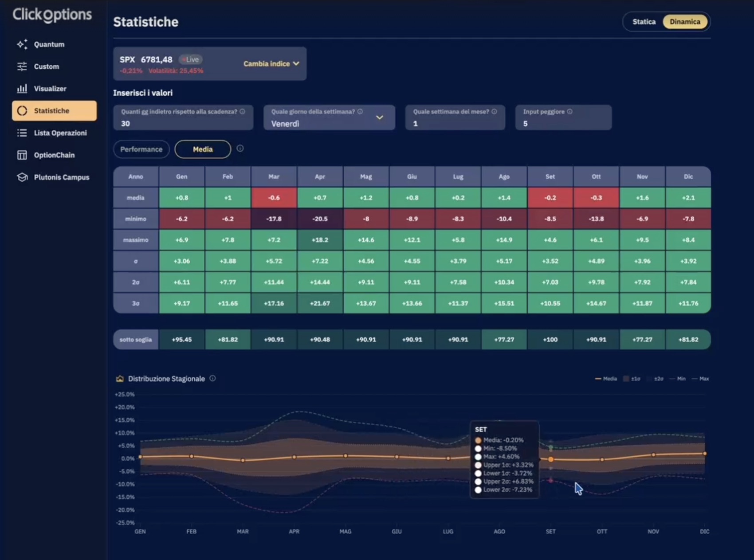Click the Lista Operazioni list icon
This screenshot has width=754, height=560.
(22, 133)
